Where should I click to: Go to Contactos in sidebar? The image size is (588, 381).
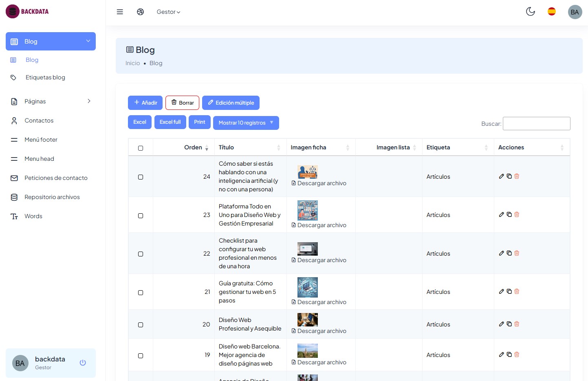[x=39, y=120]
